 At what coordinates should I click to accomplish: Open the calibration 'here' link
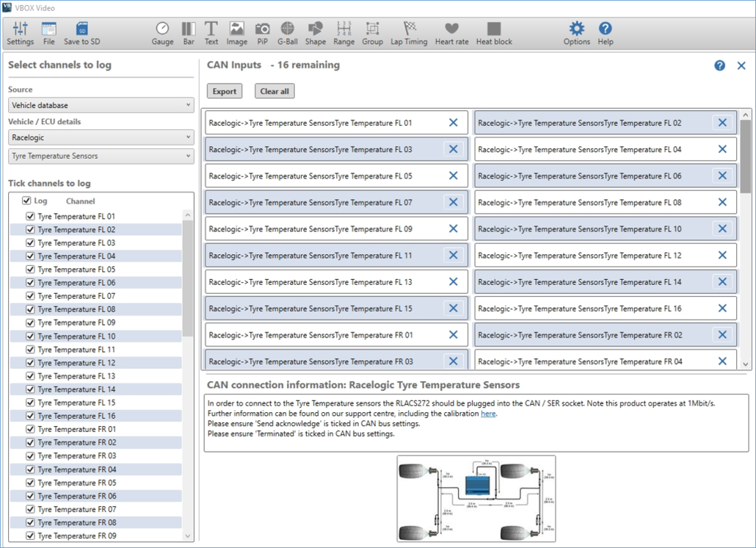pyautogui.click(x=488, y=414)
